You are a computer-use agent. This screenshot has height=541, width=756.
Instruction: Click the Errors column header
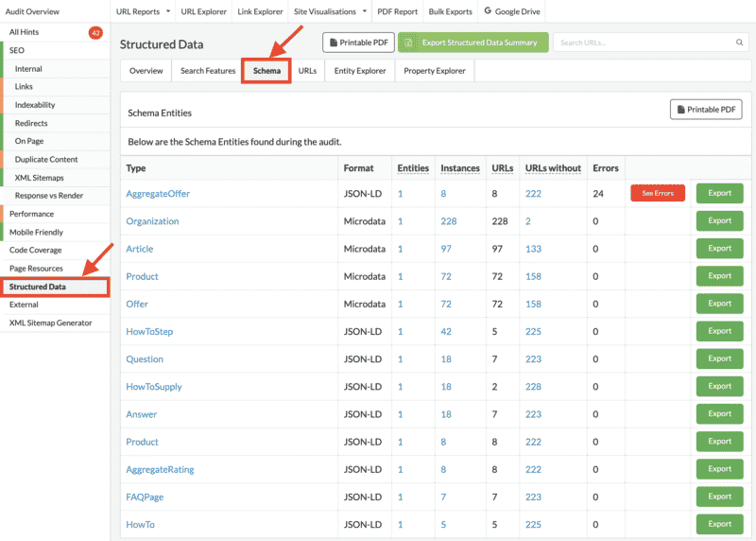(606, 168)
